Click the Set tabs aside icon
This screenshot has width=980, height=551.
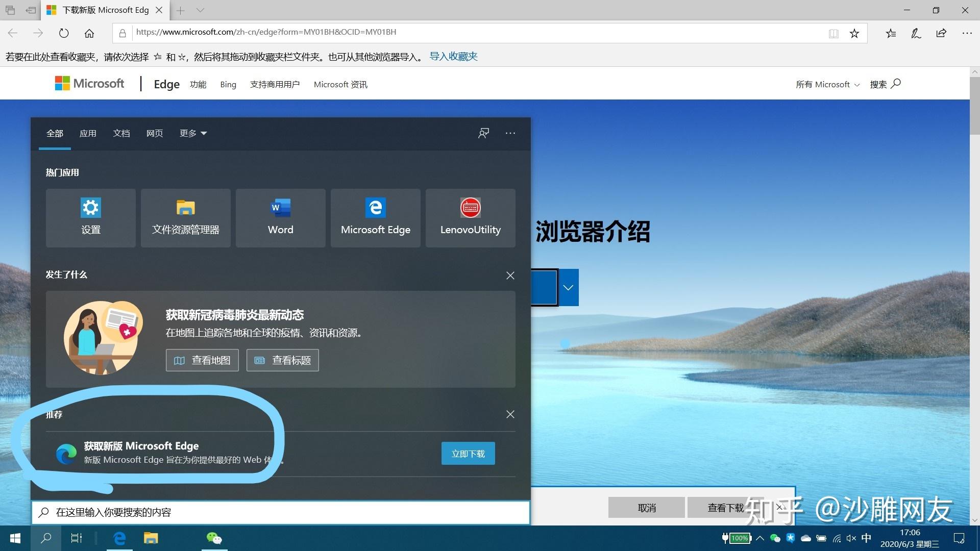click(x=31, y=10)
